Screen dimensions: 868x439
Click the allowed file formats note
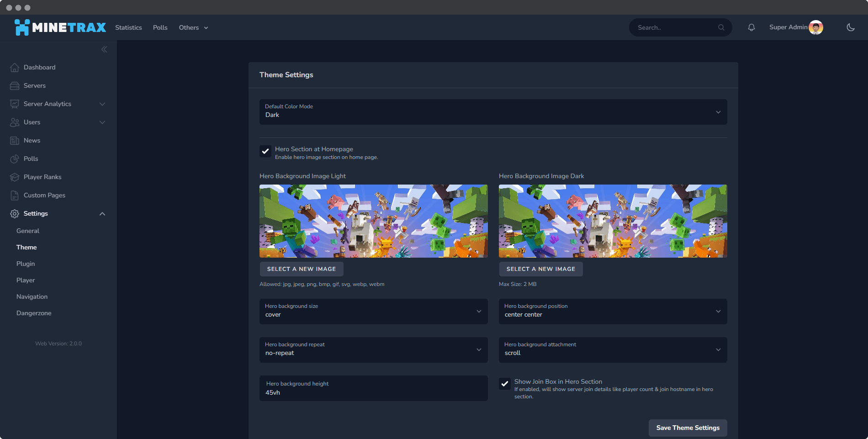322,284
